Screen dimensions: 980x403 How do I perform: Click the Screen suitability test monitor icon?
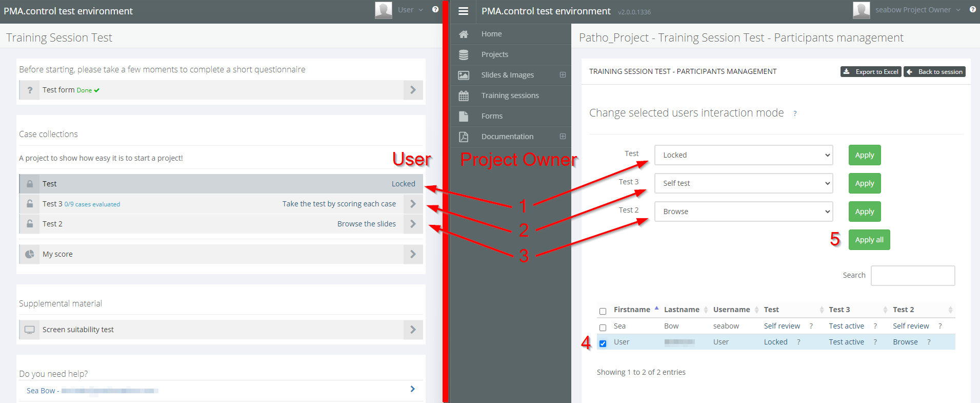click(x=30, y=330)
